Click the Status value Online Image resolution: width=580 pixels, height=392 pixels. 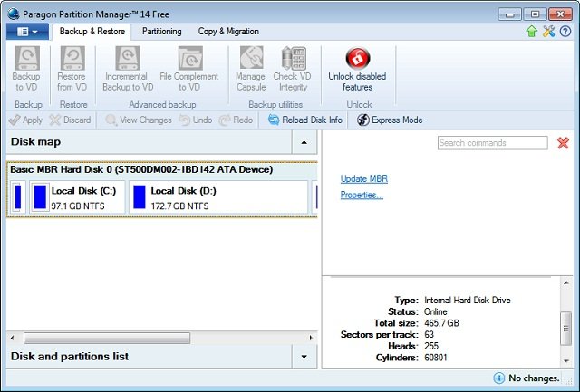436,311
